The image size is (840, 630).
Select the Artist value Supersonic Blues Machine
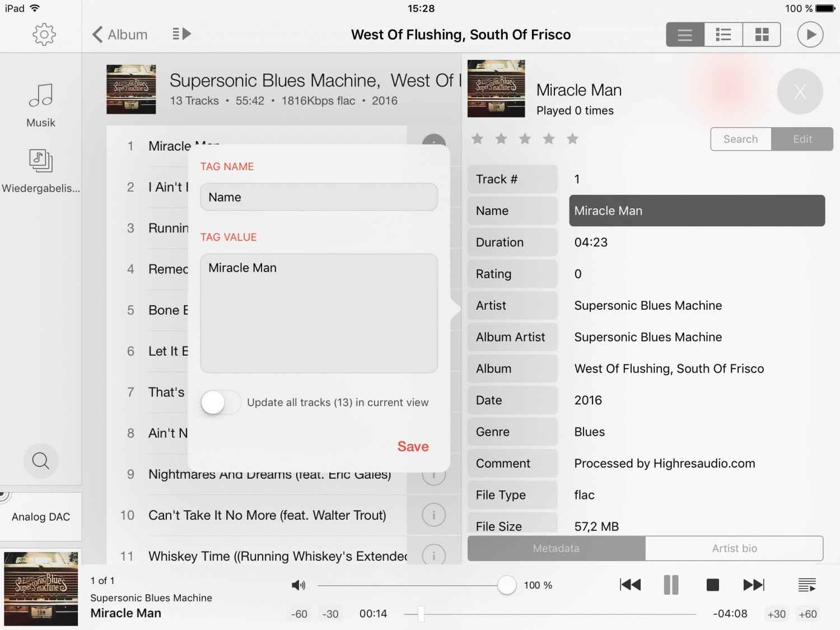[648, 305]
